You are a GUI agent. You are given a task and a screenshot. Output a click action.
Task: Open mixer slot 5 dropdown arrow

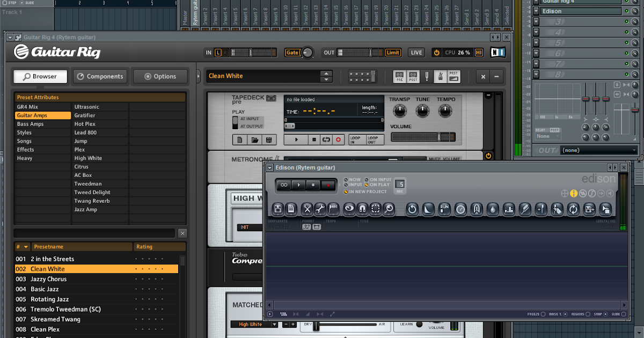pos(536,43)
